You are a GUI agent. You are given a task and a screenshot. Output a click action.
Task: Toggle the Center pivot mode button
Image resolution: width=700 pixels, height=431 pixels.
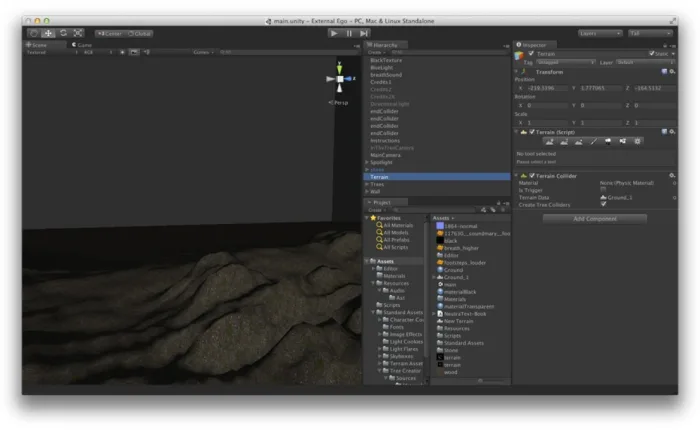109,33
